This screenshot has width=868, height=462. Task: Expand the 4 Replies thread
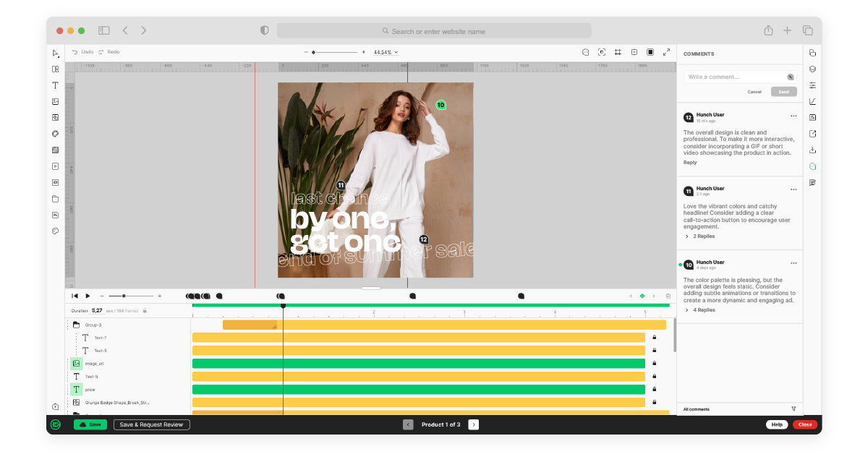703,309
